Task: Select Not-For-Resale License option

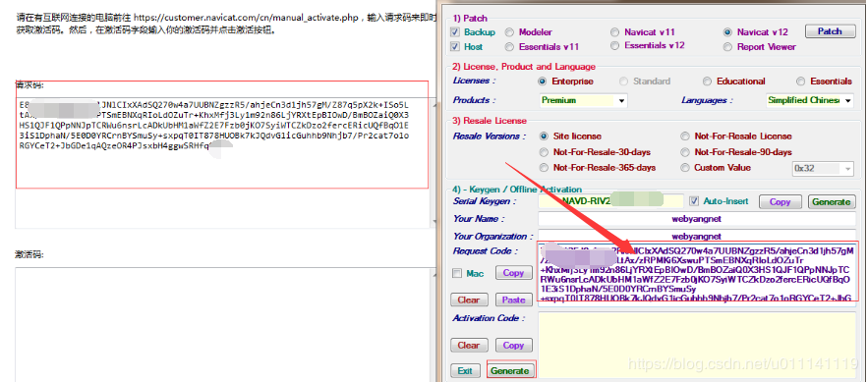Action: pos(685,136)
